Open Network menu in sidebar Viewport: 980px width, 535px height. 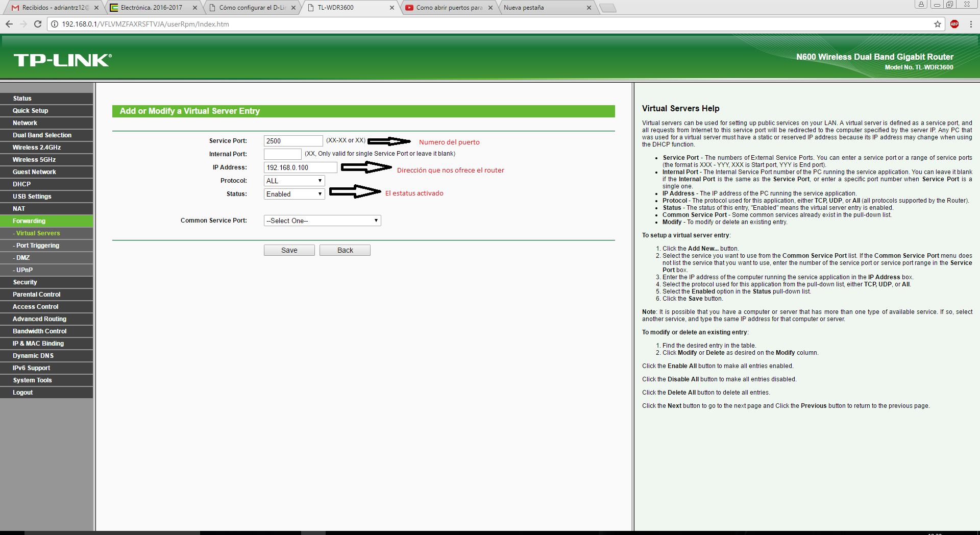coord(46,123)
